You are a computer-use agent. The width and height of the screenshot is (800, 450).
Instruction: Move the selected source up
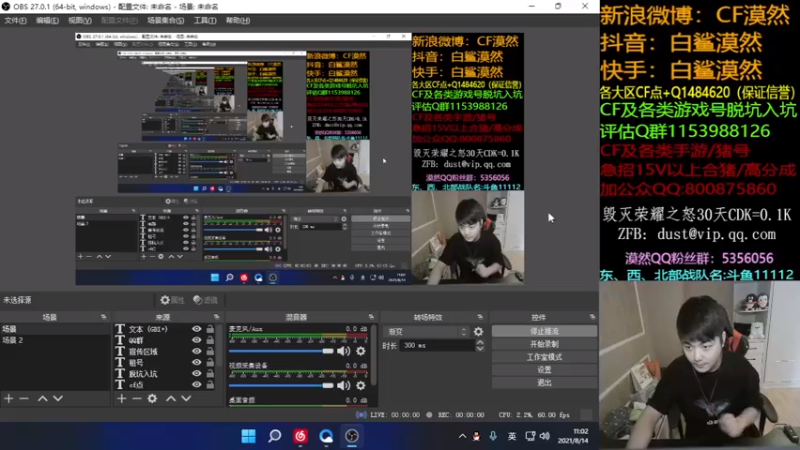(171, 398)
